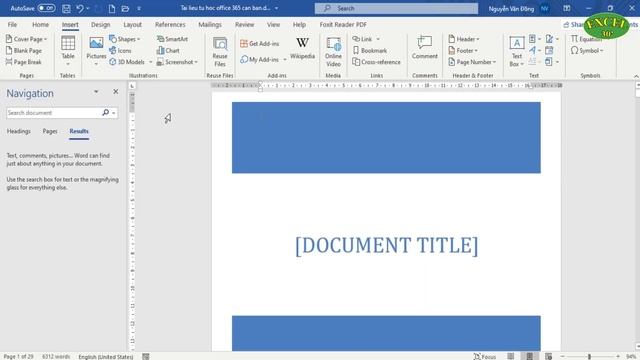Click Get Add-ins
Viewport: 640px width, 360px height.
(x=260, y=44)
